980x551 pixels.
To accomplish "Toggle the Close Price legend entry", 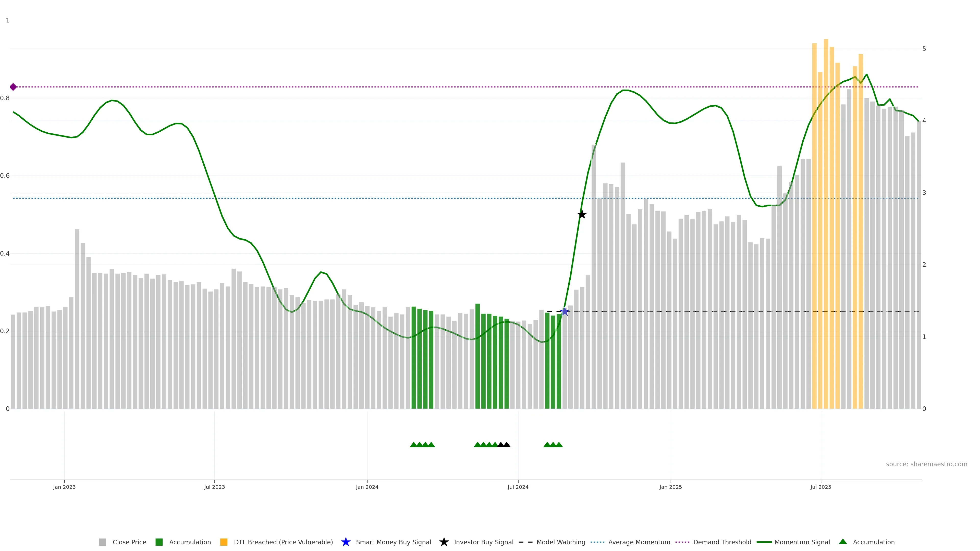I will pyautogui.click(x=129, y=542).
